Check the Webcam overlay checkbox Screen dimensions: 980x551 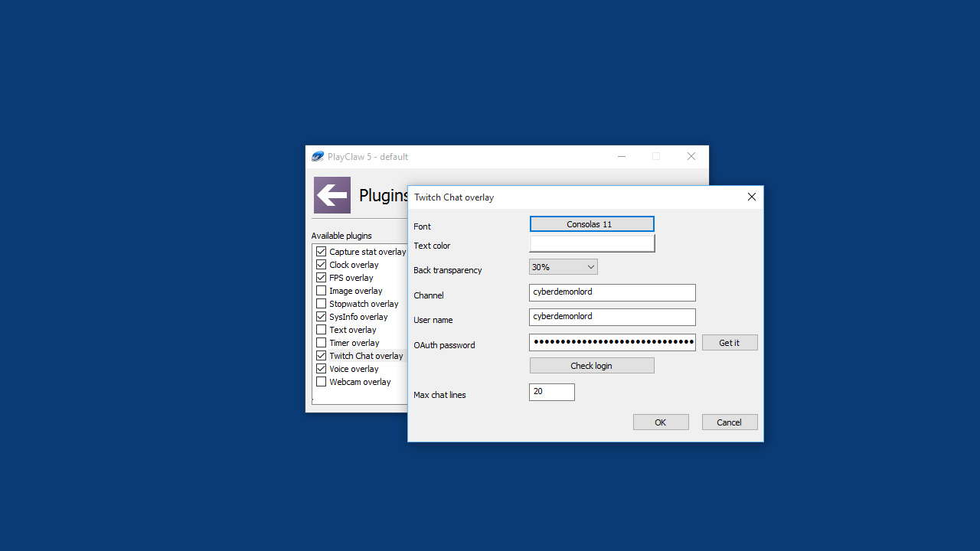coord(322,382)
